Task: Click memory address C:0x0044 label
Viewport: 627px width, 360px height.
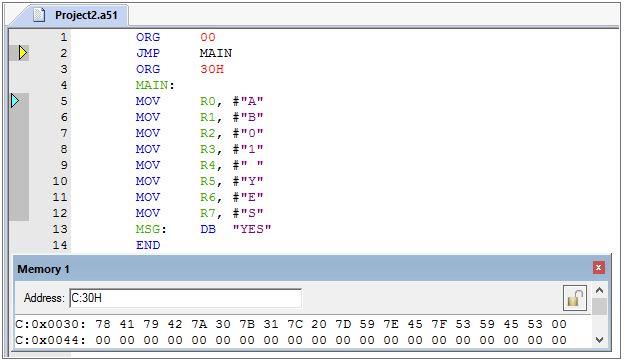Action: pos(51,340)
